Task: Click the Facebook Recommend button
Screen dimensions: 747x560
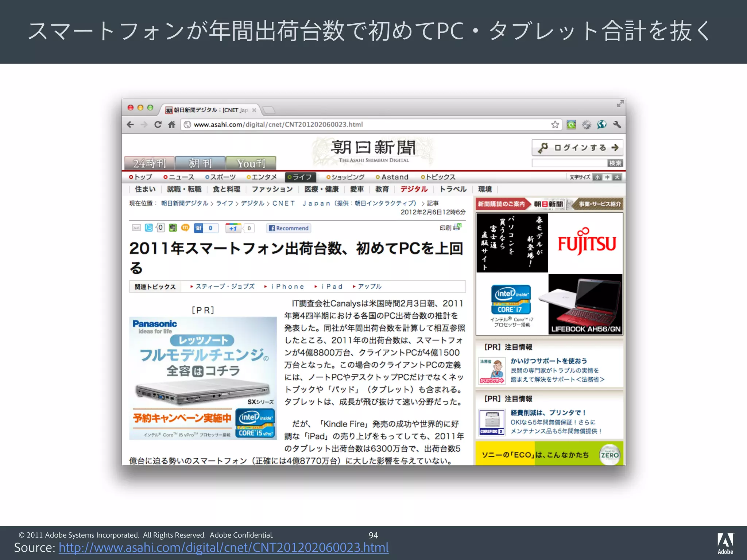Action: (x=289, y=228)
